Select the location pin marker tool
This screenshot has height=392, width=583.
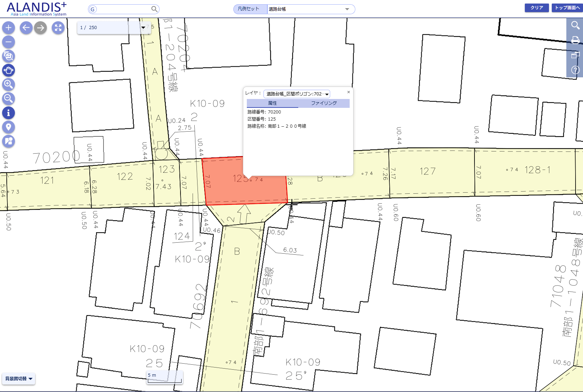click(x=9, y=127)
